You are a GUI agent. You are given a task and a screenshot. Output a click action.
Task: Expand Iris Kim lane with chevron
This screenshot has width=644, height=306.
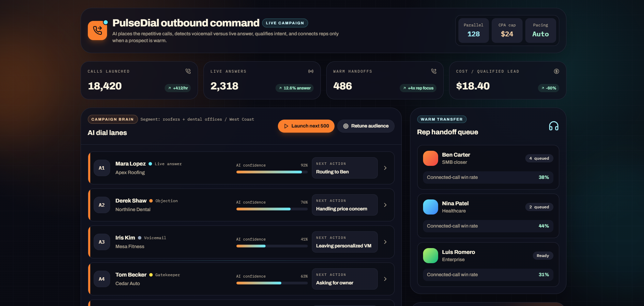(x=385, y=242)
